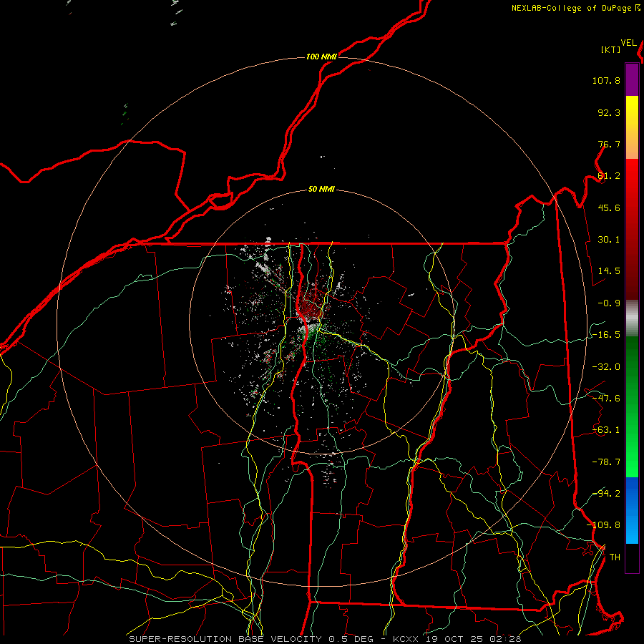Click the 100 NMI range ring label

click(x=321, y=57)
